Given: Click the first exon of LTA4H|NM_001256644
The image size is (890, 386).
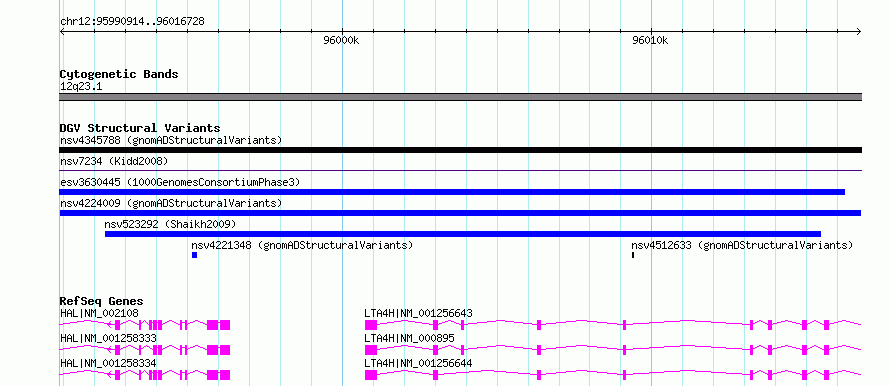Looking at the screenshot, I should click(x=371, y=375).
